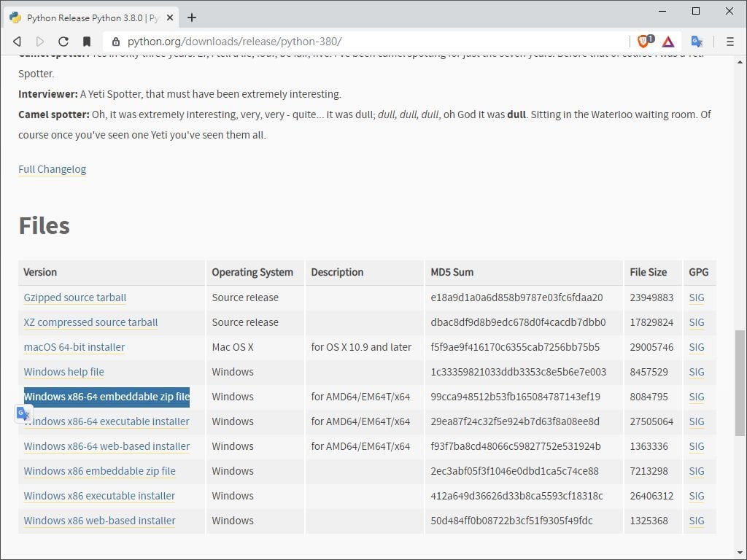Open SIG for Windows help file
This screenshot has height=560, width=747.
(x=697, y=372)
